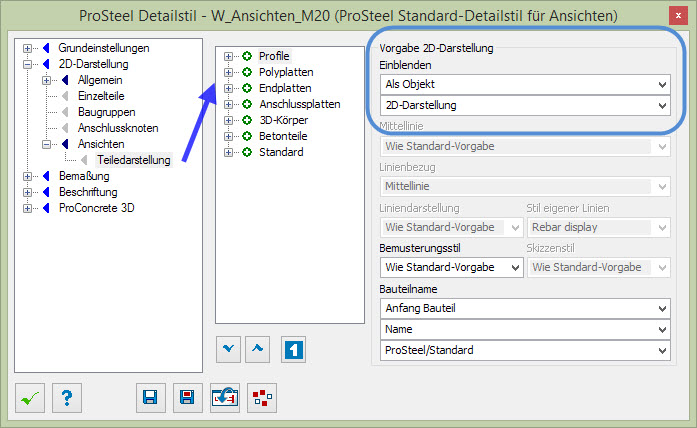This screenshot has height=428, width=697.
Task: Select Anschlussplatten in the parts list
Action: pos(300,104)
